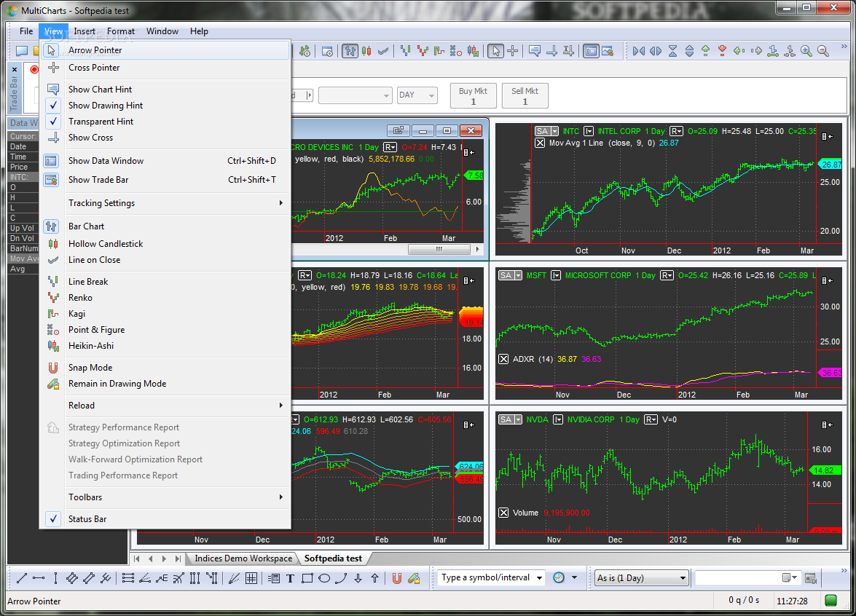Select Point & Figure chart type

point(165,330)
